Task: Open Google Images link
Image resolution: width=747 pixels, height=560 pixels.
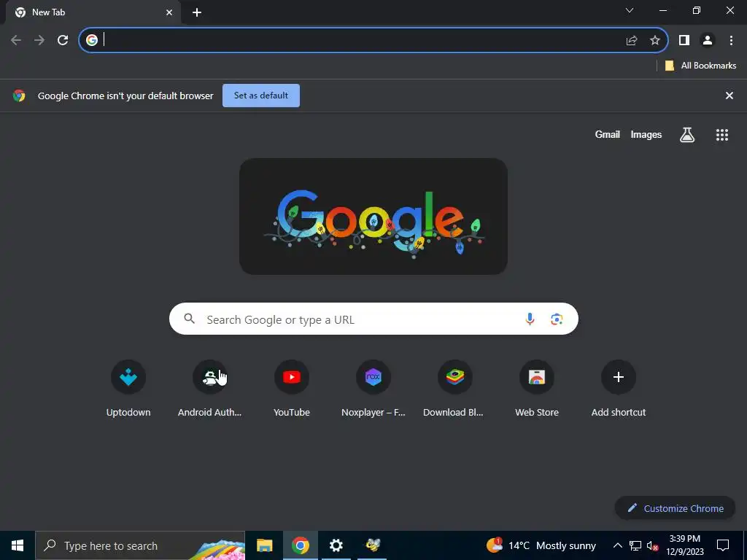Action: [646, 135]
